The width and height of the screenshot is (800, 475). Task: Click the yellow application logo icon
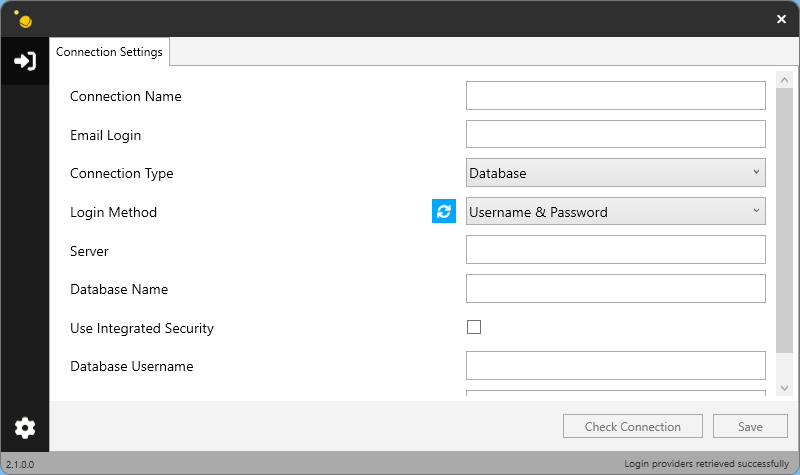pos(23,19)
